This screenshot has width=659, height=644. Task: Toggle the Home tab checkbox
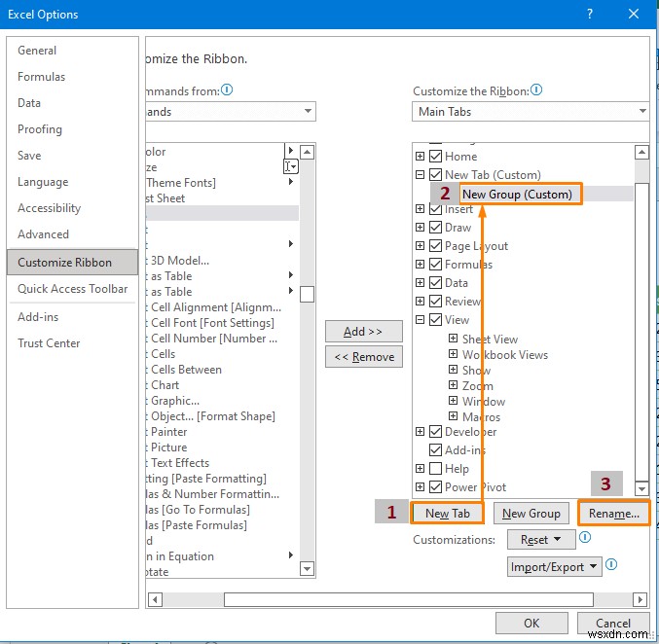tap(435, 157)
